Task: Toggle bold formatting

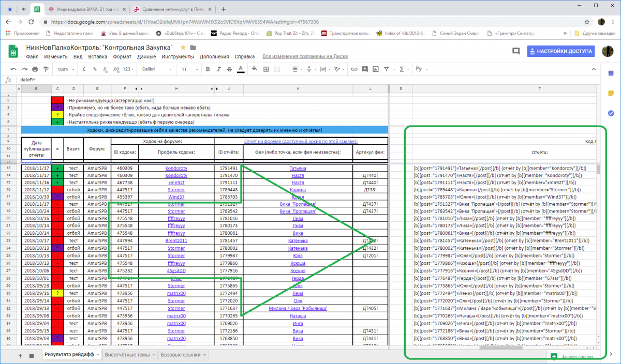Action: pos(208,69)
